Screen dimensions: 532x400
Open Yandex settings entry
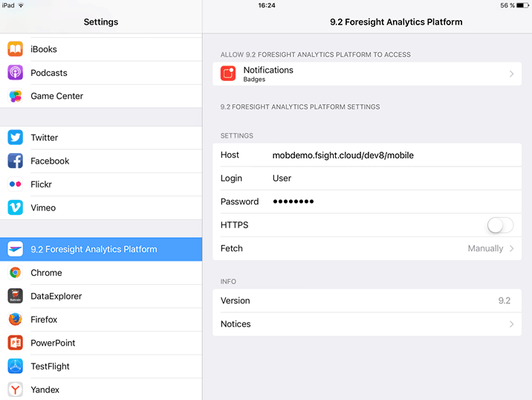(45, 390)
